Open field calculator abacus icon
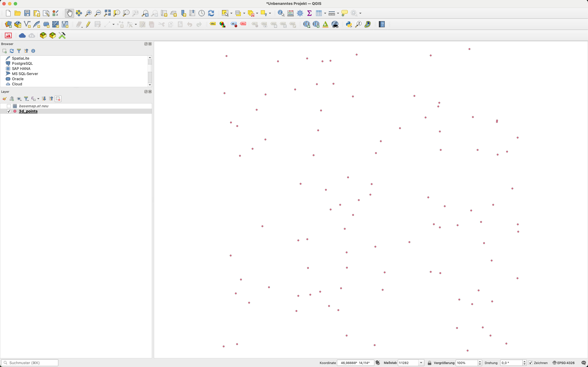The width and height of the screenshot is (588, 367). [290, 13]
